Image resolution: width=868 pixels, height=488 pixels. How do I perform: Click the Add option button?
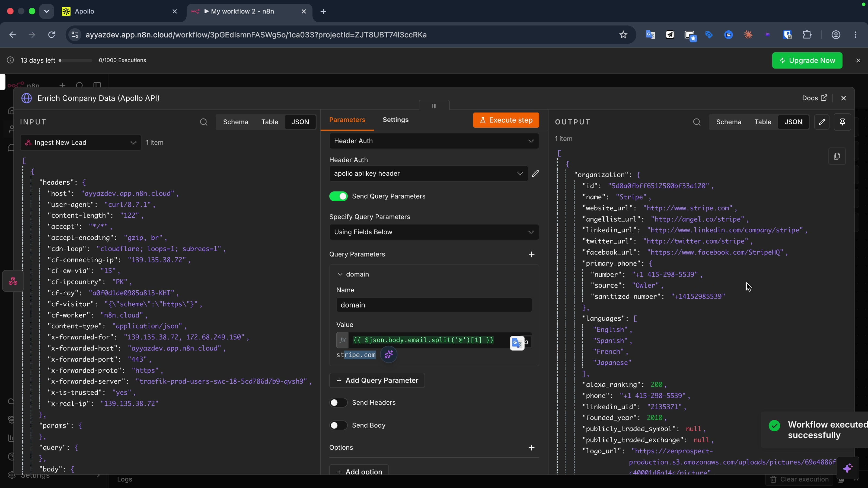coord(359,471)
